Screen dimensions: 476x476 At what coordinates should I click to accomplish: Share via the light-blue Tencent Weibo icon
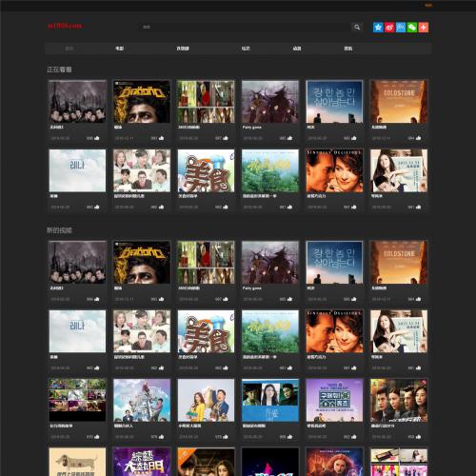[x=401, y=28]
